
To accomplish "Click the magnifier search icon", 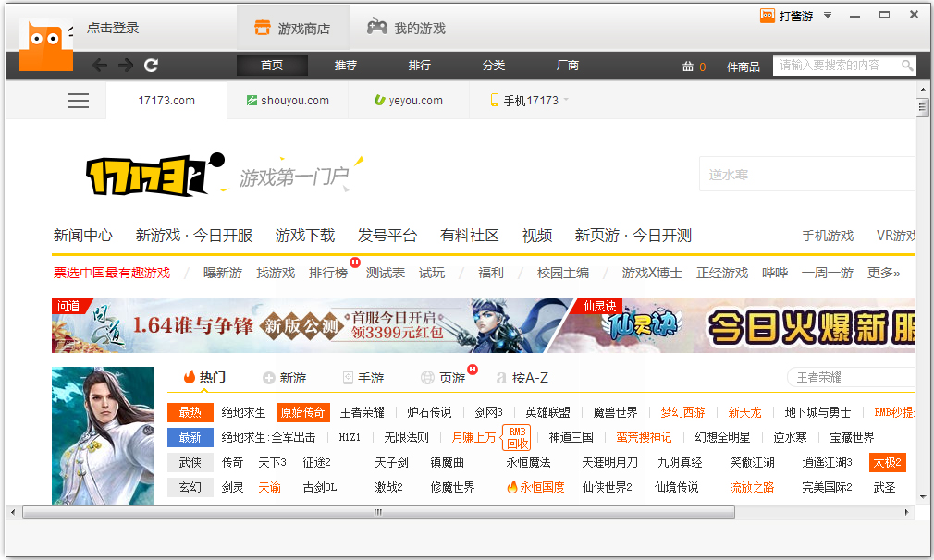I will tap(907, 66).
